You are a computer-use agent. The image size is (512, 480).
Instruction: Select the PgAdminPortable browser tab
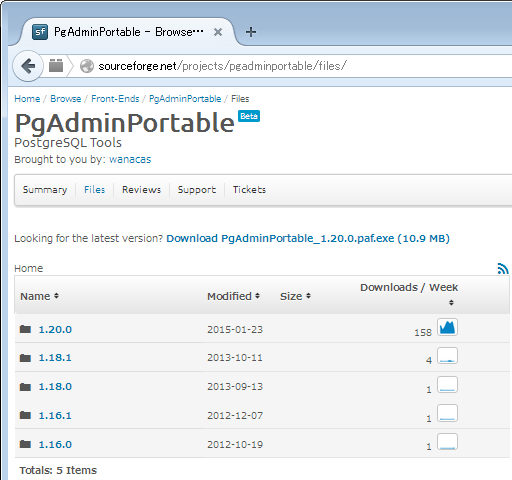point(128,32)
